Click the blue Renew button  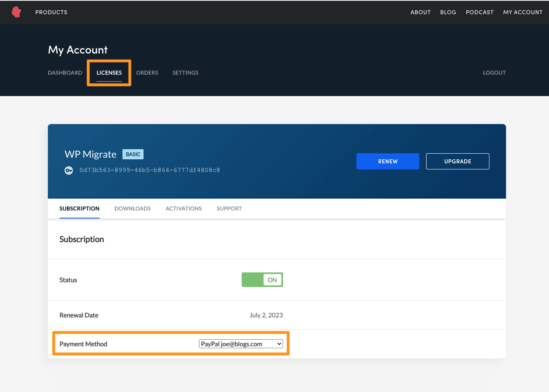pos(387,161)
